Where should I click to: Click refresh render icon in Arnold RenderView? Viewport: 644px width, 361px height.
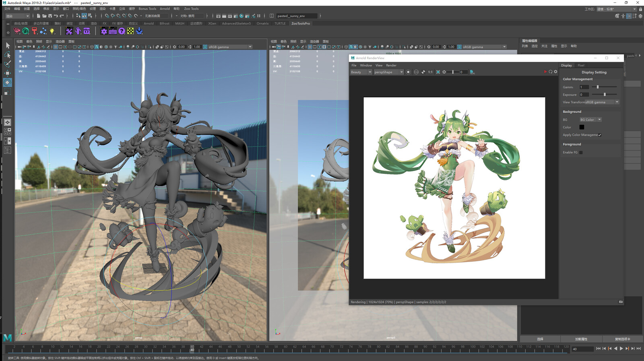click(551, 72)
